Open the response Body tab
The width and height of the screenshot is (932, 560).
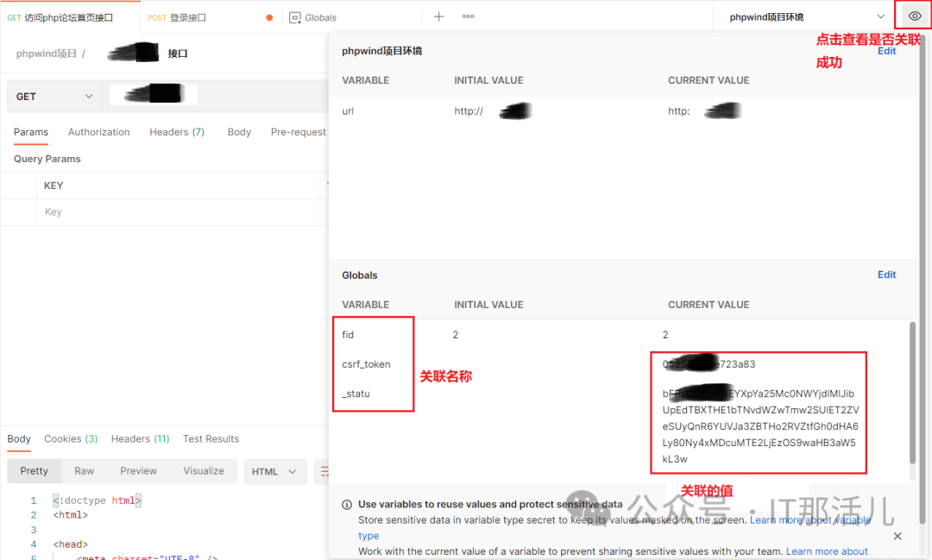[19, 438]
